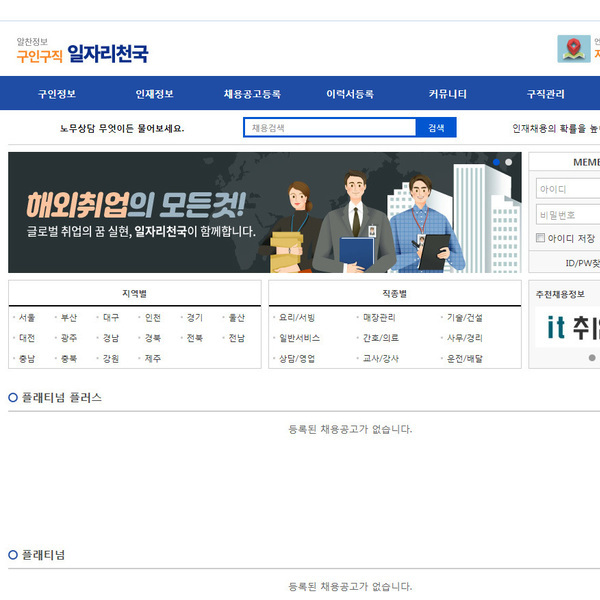Select region 제주
The width and height of the screenshot is (600, 600).
[x=153, y=359]
